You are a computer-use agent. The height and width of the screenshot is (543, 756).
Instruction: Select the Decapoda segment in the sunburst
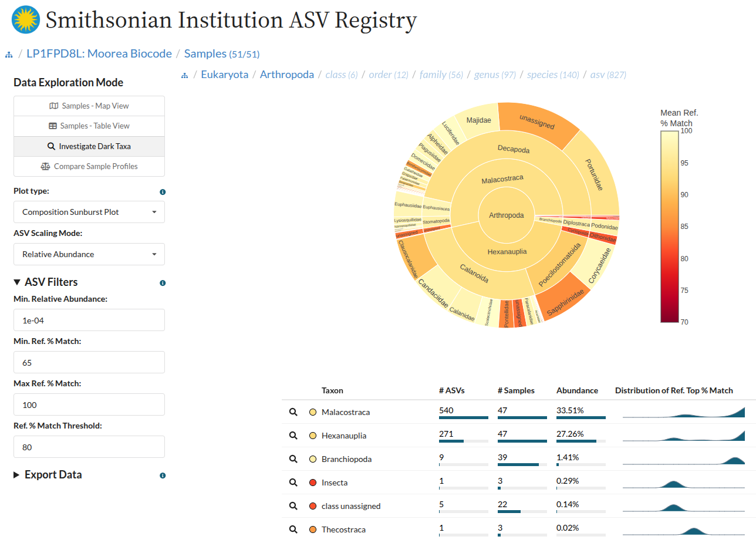pyautogui.click(x=514, y=150)
